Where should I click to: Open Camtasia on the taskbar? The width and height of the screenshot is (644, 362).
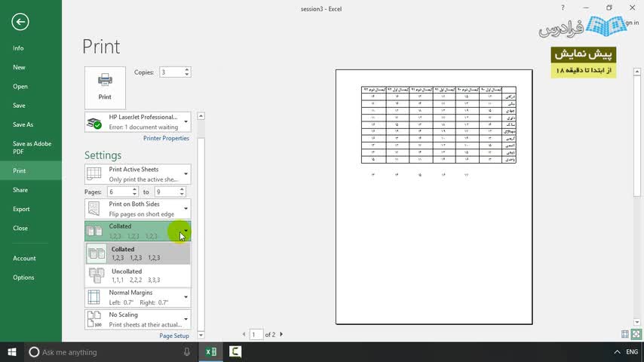[x=235, y=352]
